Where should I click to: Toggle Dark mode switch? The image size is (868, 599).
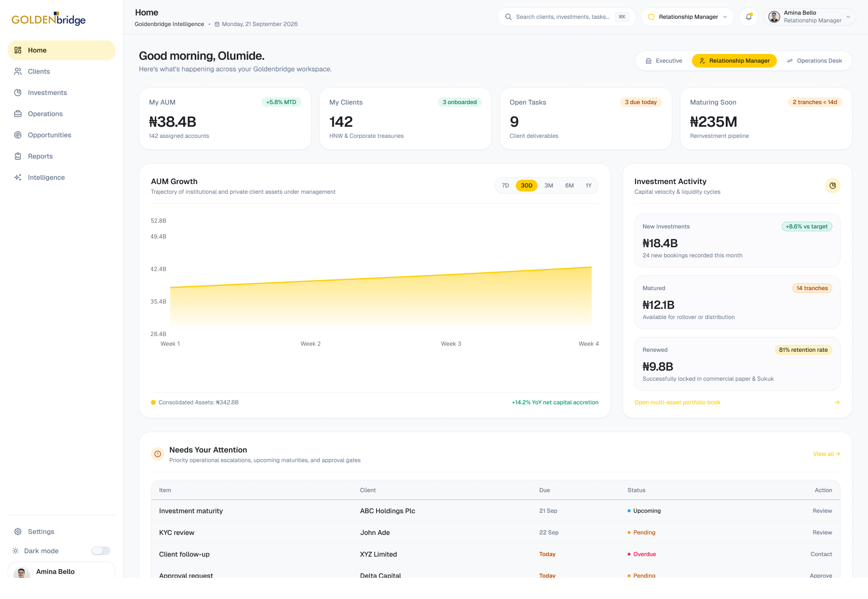tap(101, 551)
